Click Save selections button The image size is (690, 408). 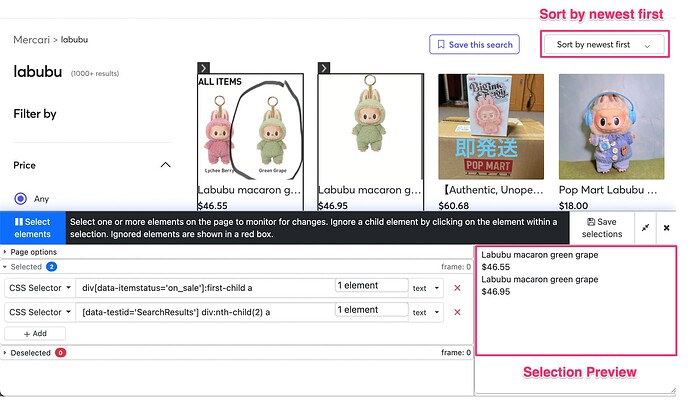tap(602, 228)
